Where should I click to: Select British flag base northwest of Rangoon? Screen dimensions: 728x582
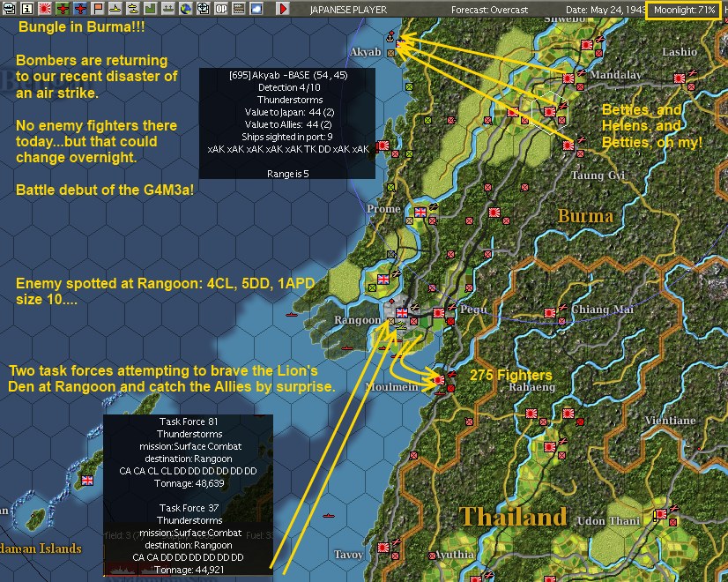(383, 280)
